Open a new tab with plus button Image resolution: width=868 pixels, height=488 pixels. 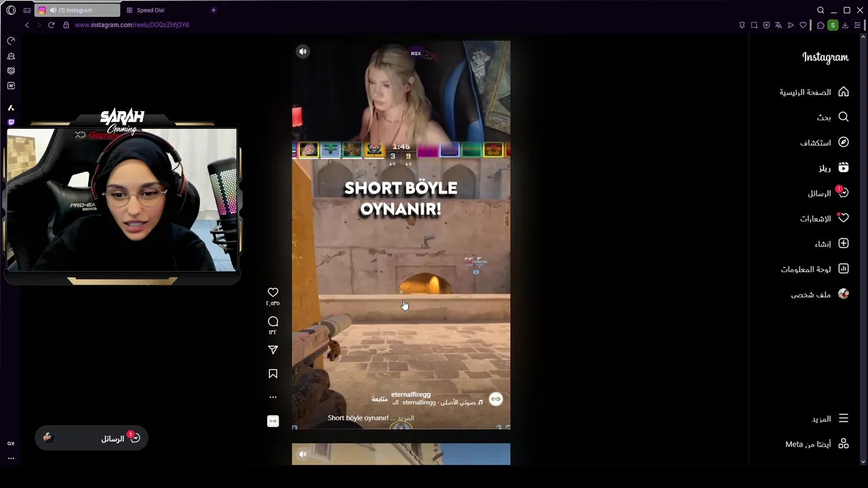pos(214,10)
